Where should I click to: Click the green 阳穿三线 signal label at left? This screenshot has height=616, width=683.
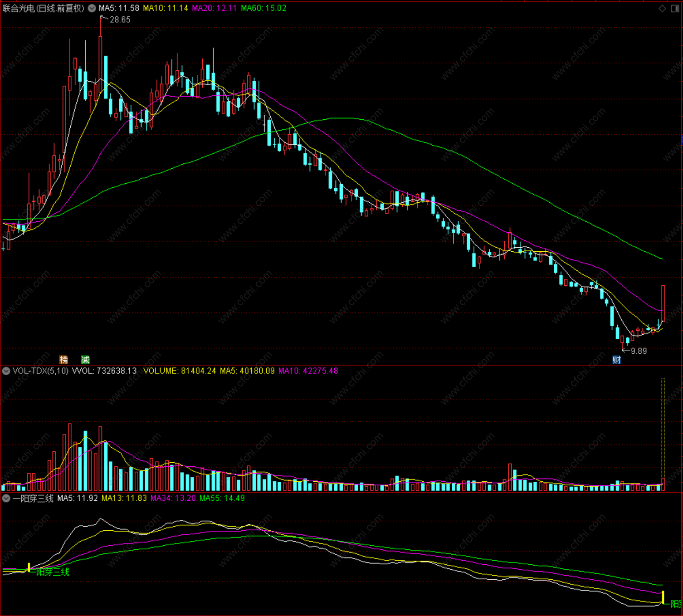click(53, 572)
